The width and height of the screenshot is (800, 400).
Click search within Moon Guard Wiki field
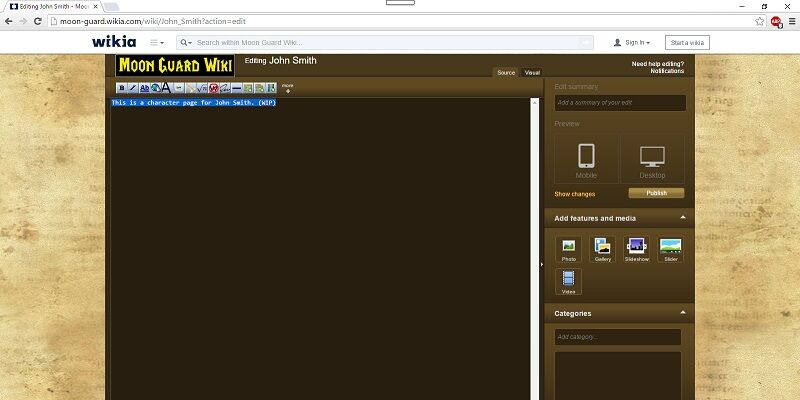pyautogui.click(x=387, y=43)
